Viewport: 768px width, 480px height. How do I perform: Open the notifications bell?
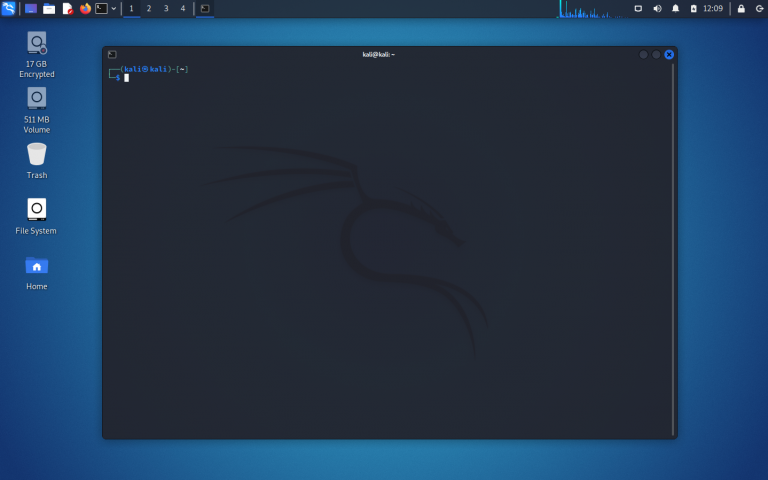[x=675, y=8]
